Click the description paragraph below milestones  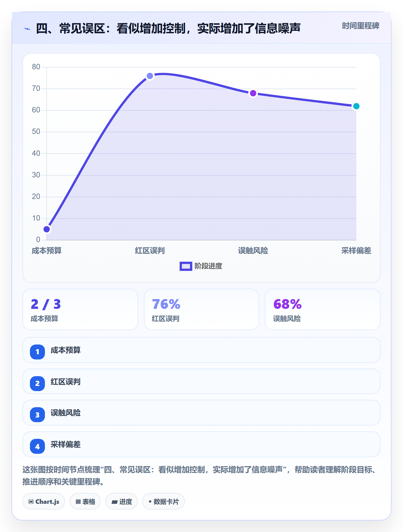(x=200, y=476)
